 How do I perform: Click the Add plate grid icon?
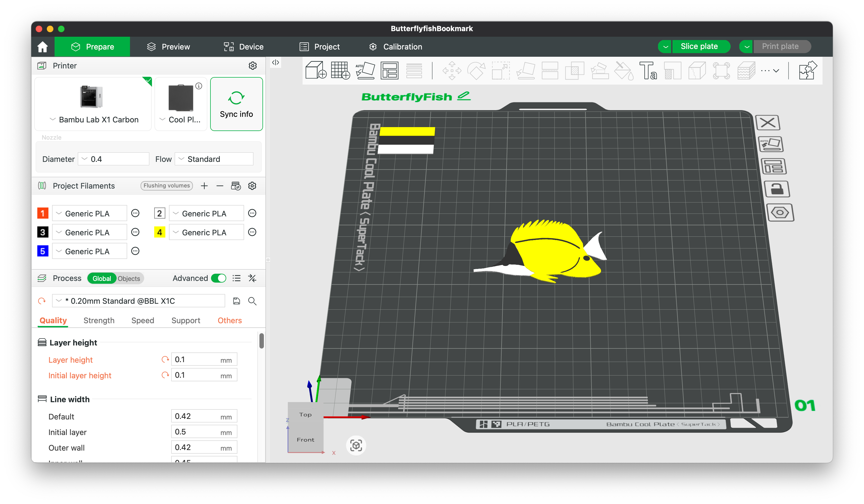(x=340, y=71)
